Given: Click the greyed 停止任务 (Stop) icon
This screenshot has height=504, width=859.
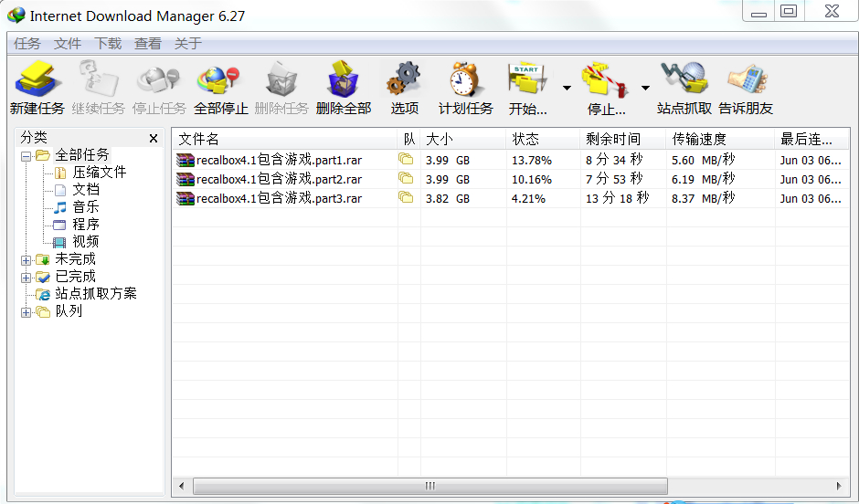Looking at the screenshot, I should coord(159,80).
